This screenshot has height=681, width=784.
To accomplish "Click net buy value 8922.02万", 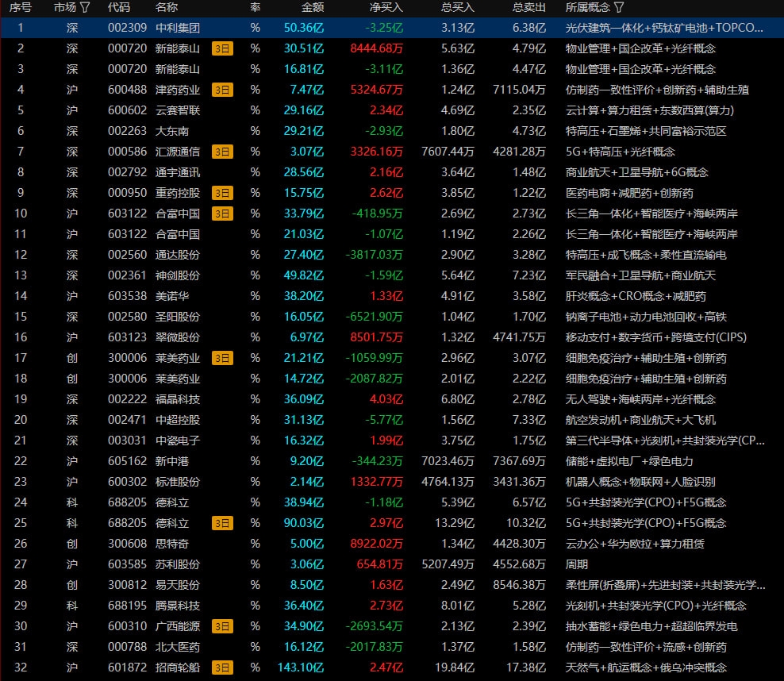I will click(x=376, y=544).
